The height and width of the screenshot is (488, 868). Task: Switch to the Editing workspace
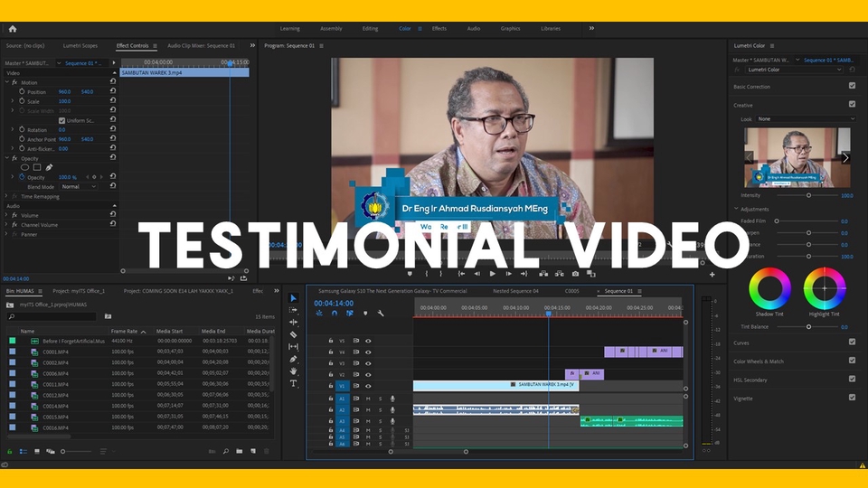tap(370, 29)
